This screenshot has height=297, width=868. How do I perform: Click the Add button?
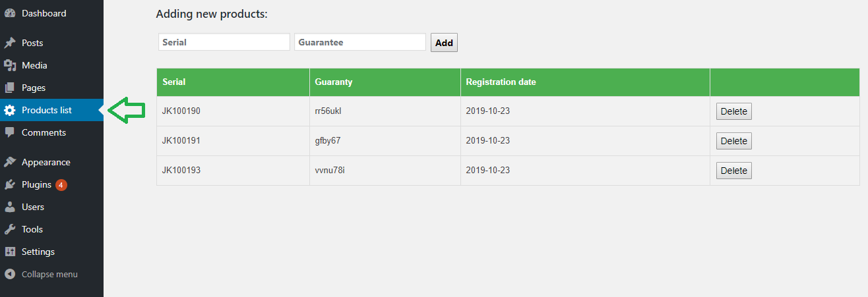click(x=444, y=43)
